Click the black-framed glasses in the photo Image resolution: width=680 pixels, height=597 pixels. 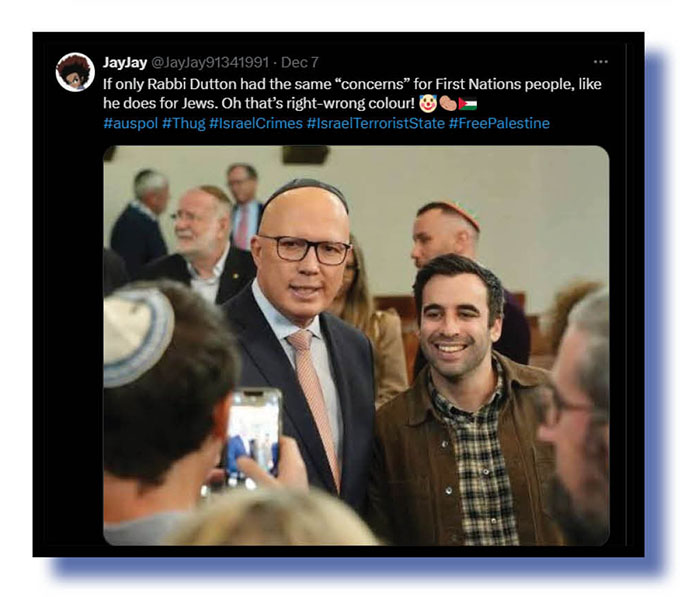(304, 250)
